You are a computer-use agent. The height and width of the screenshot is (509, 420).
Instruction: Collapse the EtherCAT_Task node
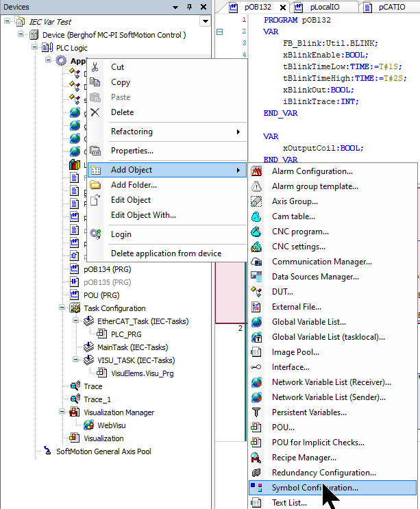pos(75,321)
